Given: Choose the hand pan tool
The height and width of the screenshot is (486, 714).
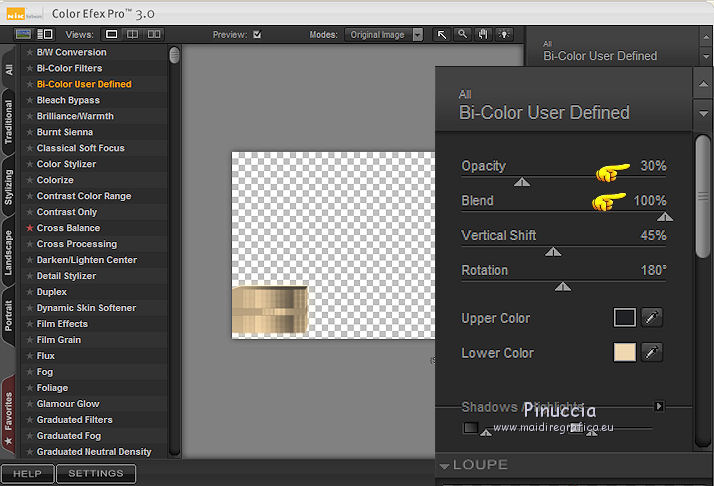Looking at the screenshot, I should (x=482, y=34).
